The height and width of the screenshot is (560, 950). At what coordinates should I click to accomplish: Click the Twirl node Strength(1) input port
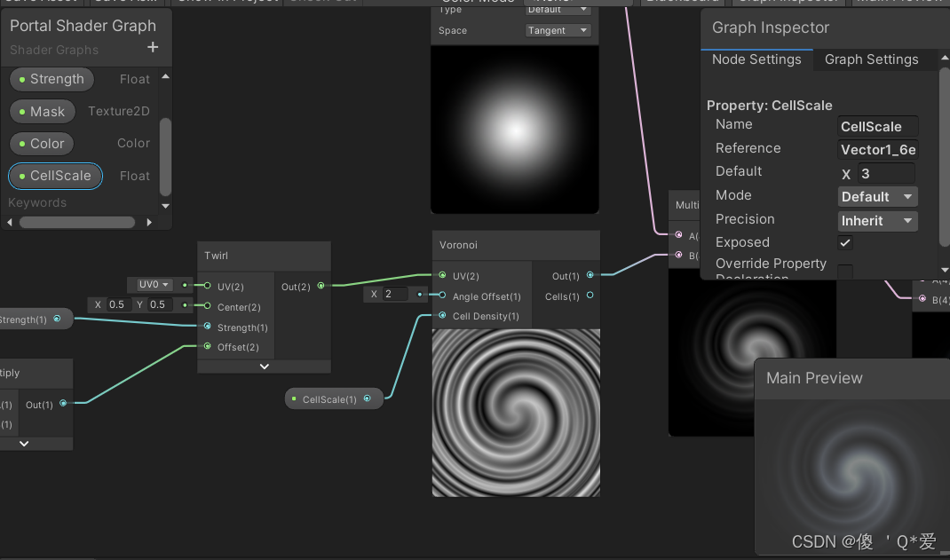(x=207, y=327)
